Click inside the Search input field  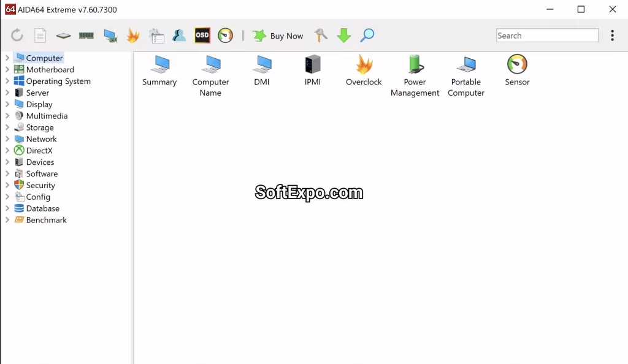click(x=547, y=36)
